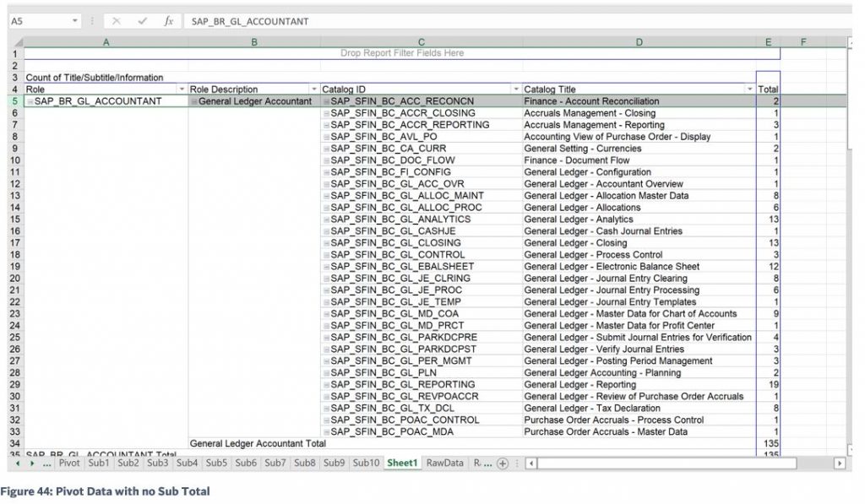Viewport: 865px width, 504px height.
Task: Collapse the SAP_SFIN_BC_GL_JE_PROC catalog row
Action: (327, 290)
